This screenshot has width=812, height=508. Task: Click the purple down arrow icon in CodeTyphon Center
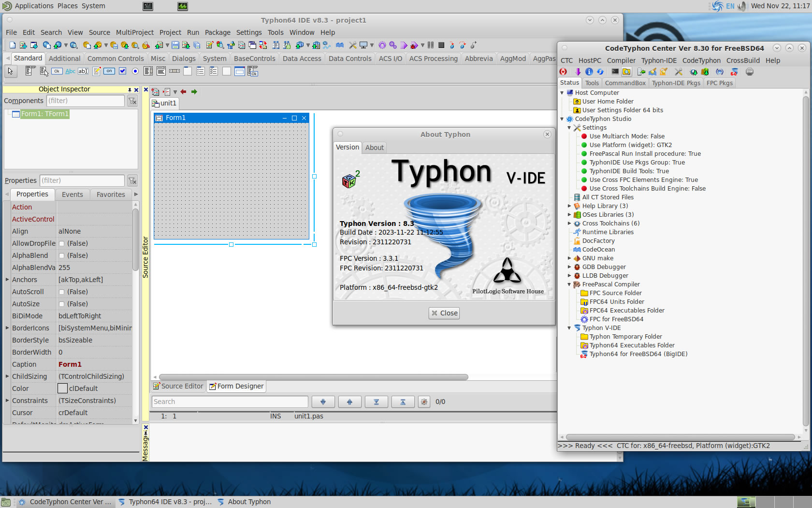point(578,72)
